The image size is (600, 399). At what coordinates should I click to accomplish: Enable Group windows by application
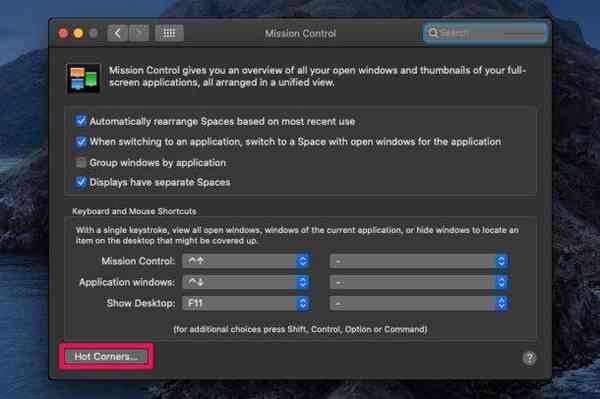tap(81, 163)
